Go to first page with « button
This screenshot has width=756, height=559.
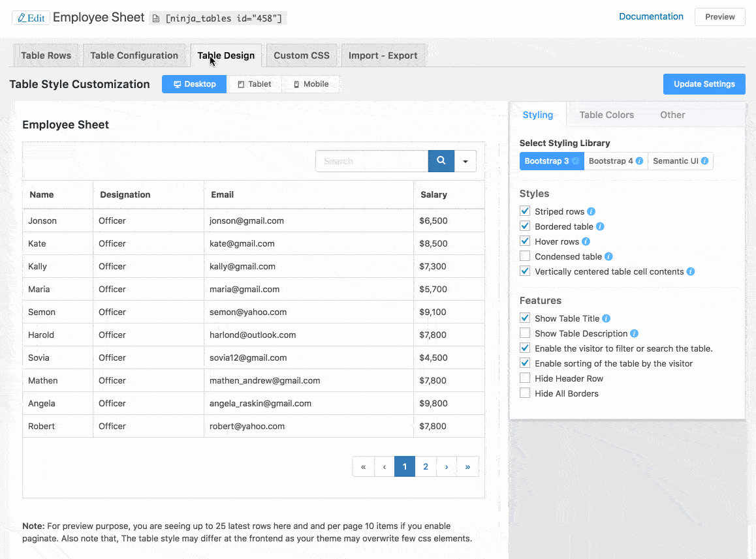pyautogui.click(x=364, y=466)
